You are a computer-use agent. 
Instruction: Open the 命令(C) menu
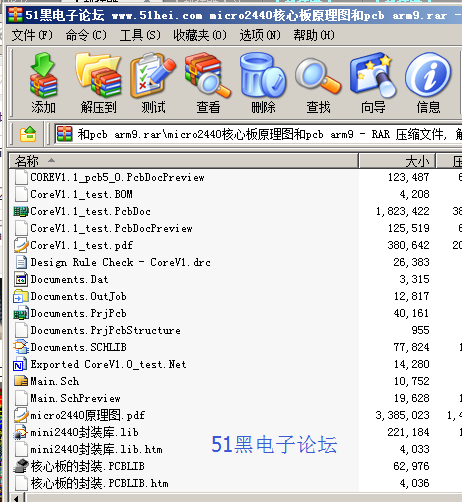[86, 35]
